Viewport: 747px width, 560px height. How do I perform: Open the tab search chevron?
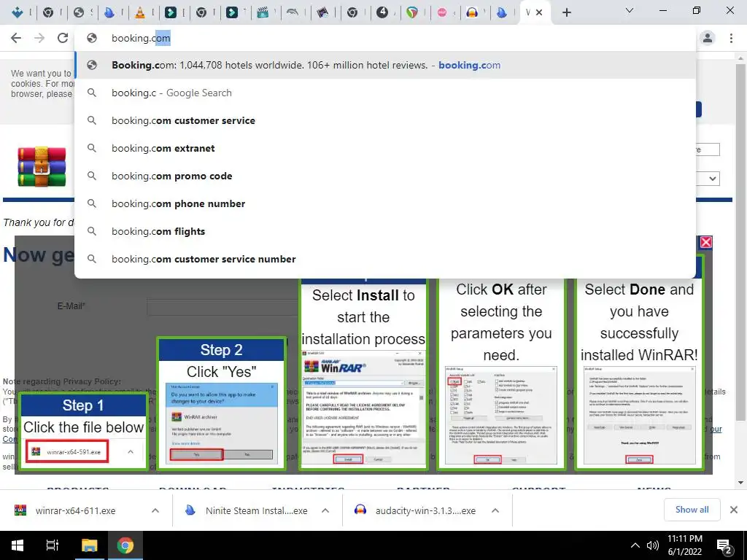point(630,10)
